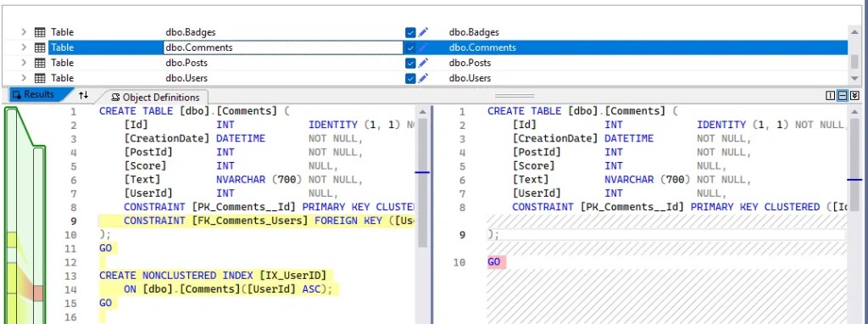Switch to horizontal split pane layout

click(843, 96)
